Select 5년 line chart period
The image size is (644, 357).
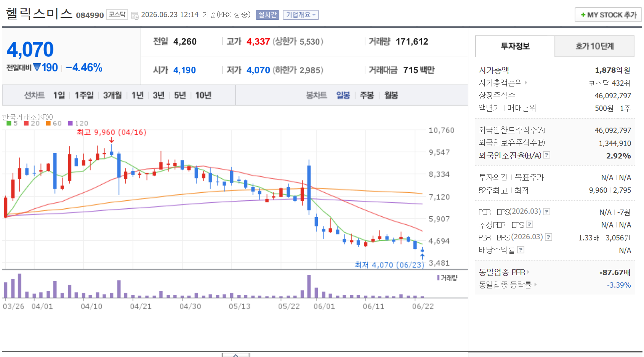pyautogui.click(x=180, y=95)
